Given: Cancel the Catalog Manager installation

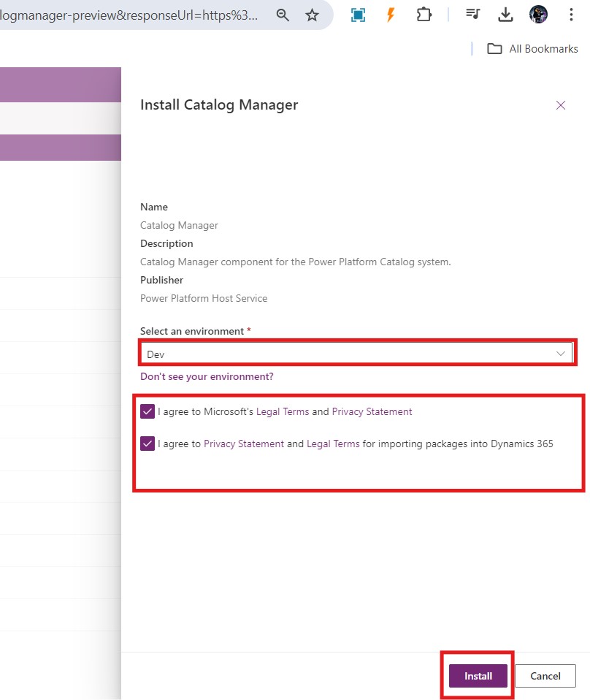Looking at the screenshot, I should [x=545, y=676].
